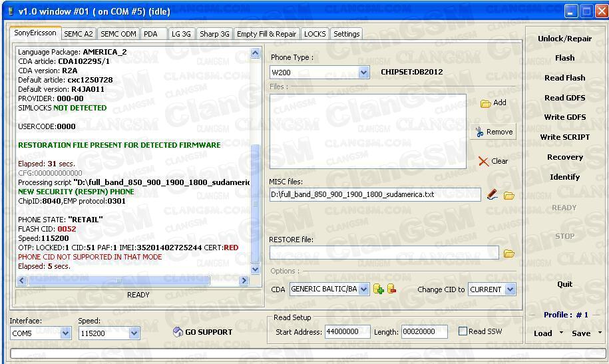Viewport: 609px width, 364px height.
Task: Open the Save profile dropdown arrow
Action: [600, 333]
